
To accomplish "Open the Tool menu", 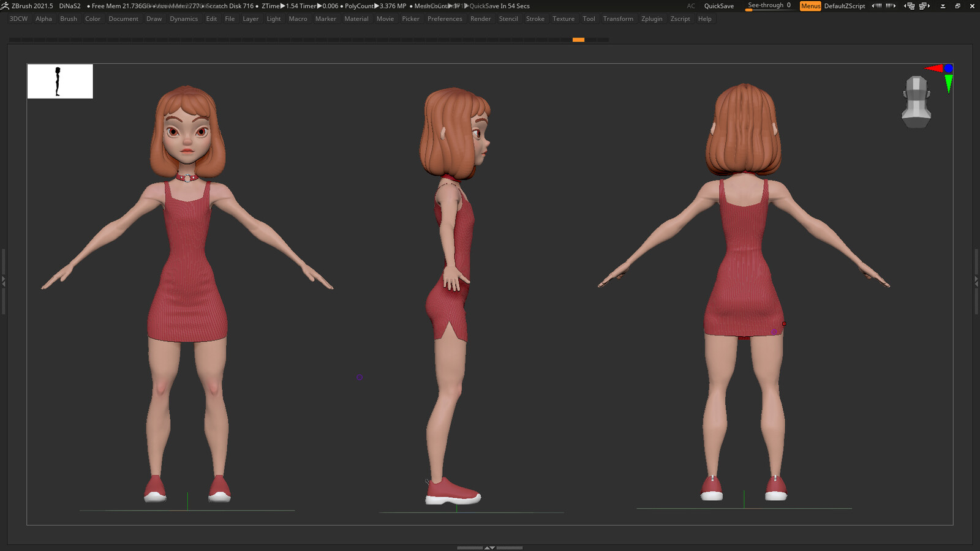I will [x=589, y=19].
